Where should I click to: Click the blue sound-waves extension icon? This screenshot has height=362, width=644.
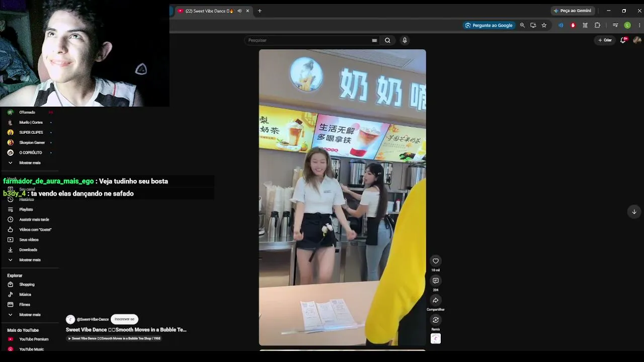[x=560, y=25]
